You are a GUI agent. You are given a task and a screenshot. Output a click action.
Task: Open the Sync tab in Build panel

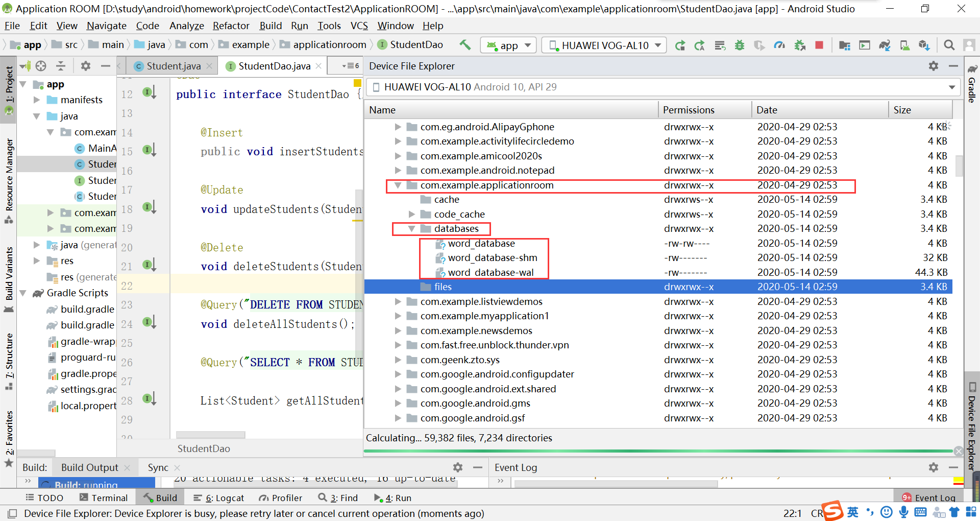(x=158, y=467)
